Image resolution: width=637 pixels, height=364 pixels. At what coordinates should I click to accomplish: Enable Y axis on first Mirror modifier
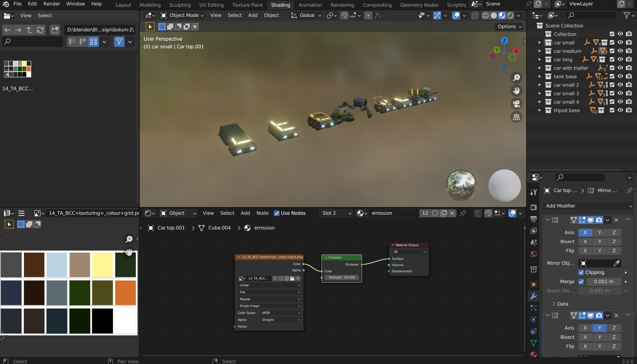tap(600, 232)
